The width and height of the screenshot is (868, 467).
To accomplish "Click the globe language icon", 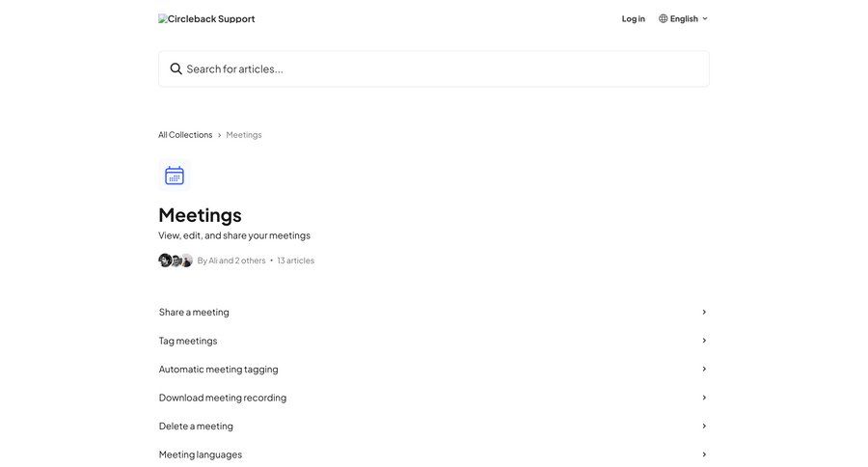I will [664, 18].
